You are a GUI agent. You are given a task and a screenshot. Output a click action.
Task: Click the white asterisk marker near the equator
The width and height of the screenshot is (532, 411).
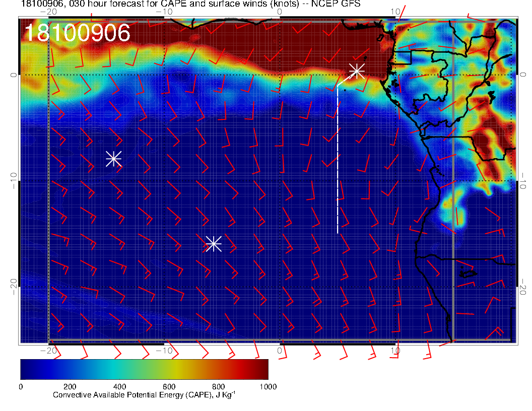357,71
